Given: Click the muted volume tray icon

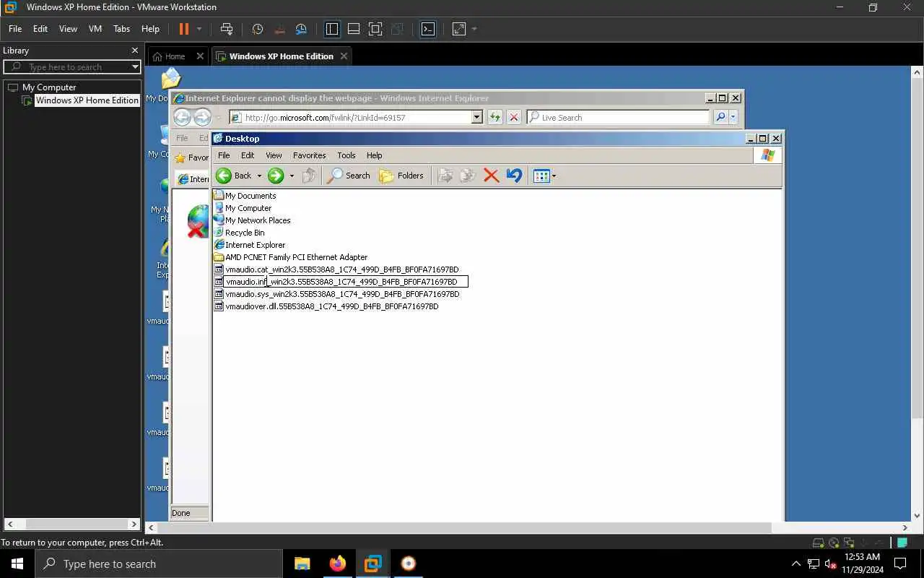Looking at the screenshot, I should click(x=830, y=564).
